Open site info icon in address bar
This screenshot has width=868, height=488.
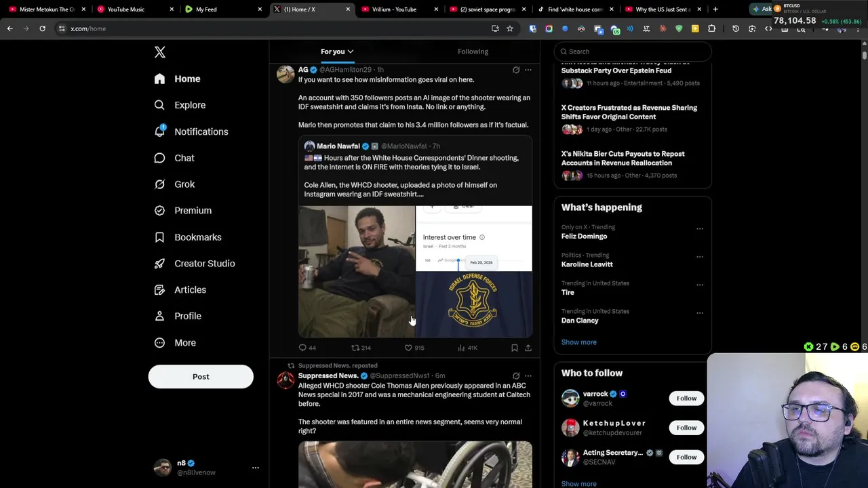pos(62,28)
